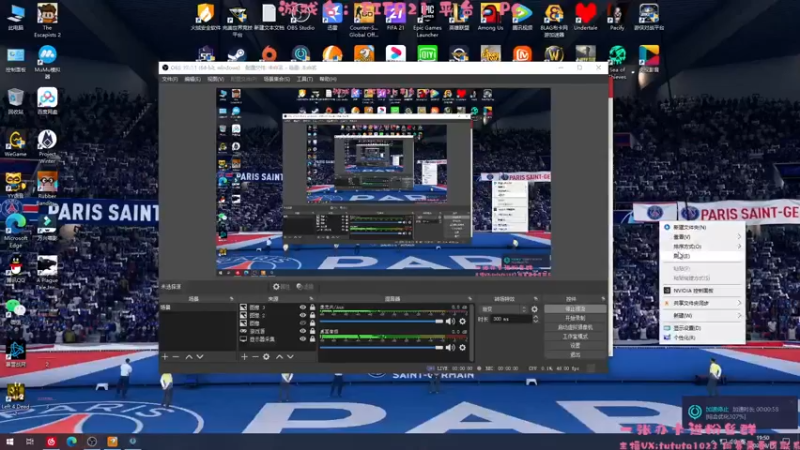The height and width of the screenshot is (450, 800).
Task: Choose NVIDIA 控制面板 in context menu
Action: (x=703, y=291)
